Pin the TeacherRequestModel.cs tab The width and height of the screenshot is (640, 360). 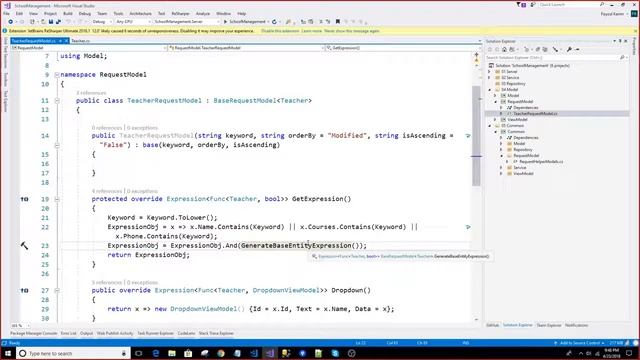60,41
